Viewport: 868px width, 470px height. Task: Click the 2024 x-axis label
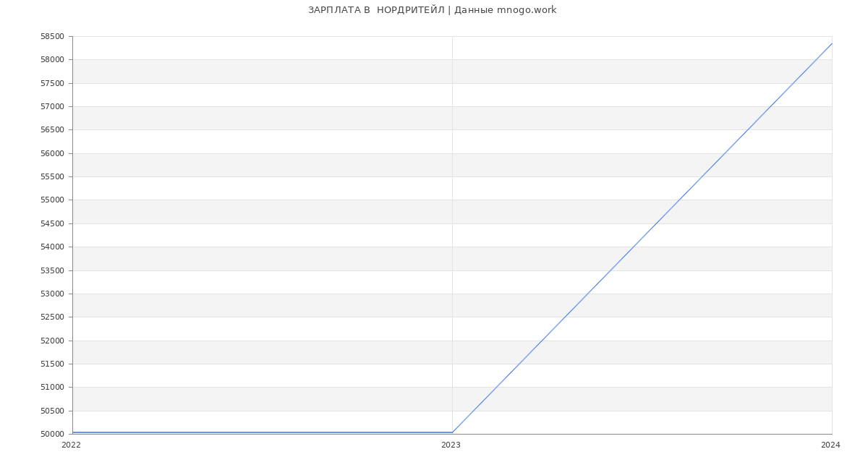830,445
